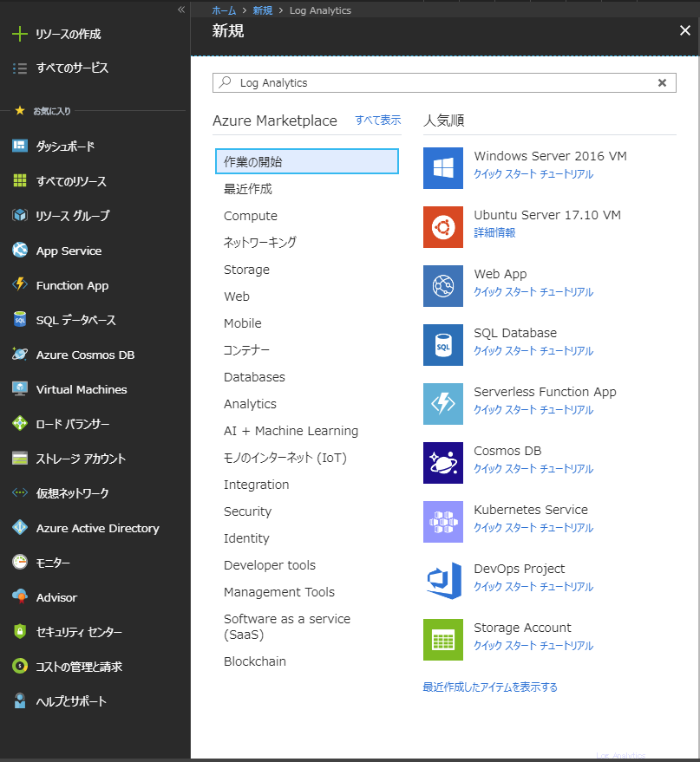Screen dimensions: 700x762
Task: Click the Virtual network icon
Action: click(x=19, y=493)
